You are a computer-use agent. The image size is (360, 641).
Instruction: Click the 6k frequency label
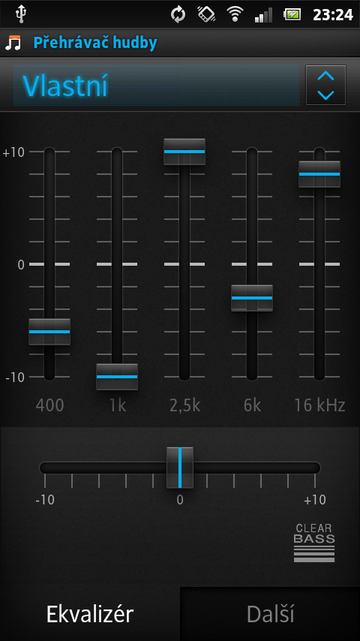(x=252, y=406)
